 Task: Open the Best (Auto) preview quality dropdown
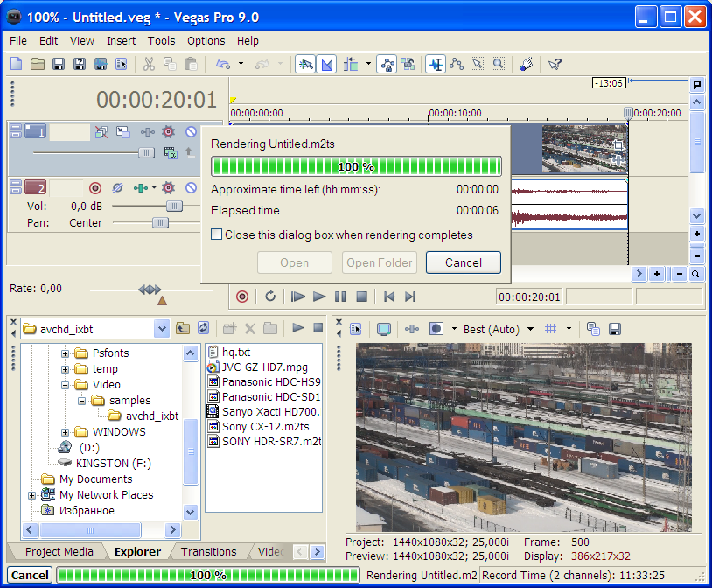click(530, 329)
